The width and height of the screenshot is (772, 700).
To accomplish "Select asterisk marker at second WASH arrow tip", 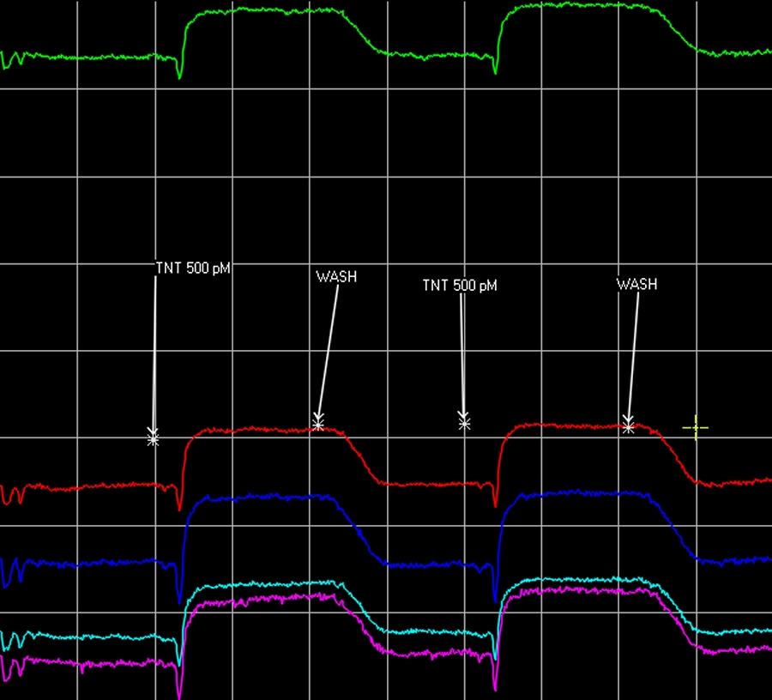I will coord(628,425).
